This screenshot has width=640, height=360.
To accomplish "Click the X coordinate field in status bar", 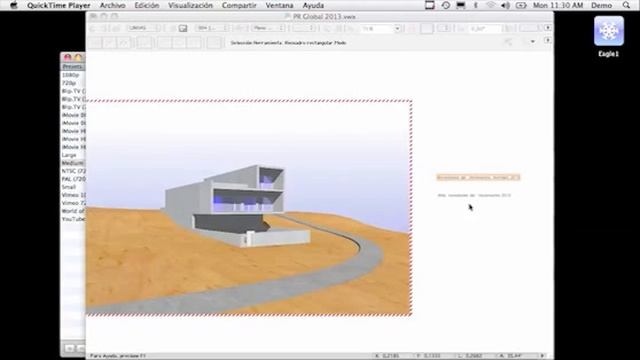I will coord(390,356).
